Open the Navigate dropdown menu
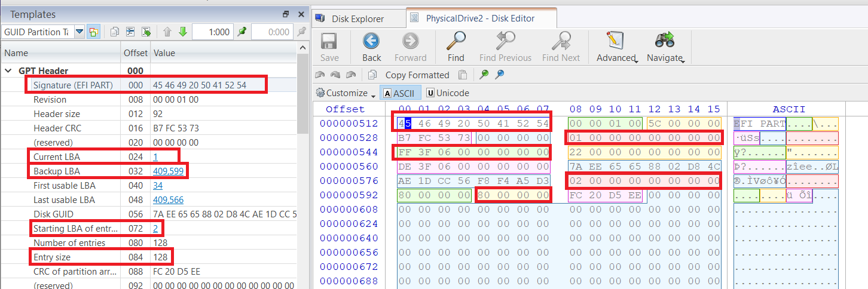The width and height of the screenshot is (868, 289). (664, 47)
